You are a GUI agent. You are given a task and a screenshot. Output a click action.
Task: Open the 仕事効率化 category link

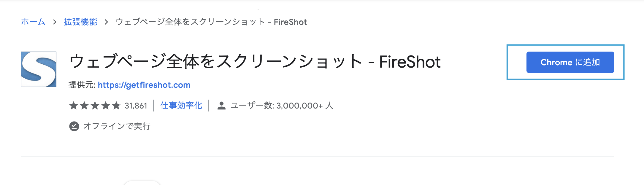coord(181,106)
